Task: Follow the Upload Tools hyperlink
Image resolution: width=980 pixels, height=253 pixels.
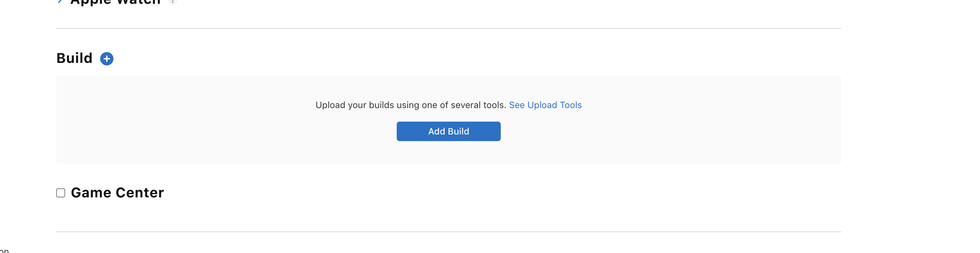Action: point(545,105)
